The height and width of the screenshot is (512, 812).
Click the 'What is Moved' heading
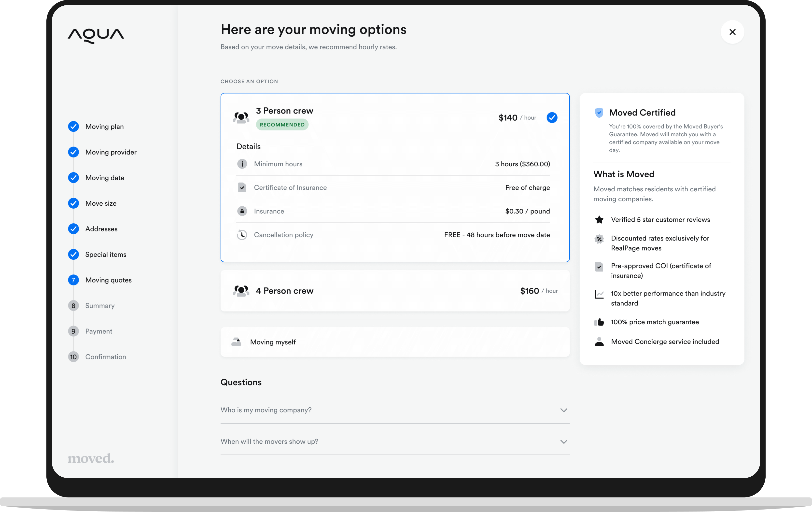point(624,174)
